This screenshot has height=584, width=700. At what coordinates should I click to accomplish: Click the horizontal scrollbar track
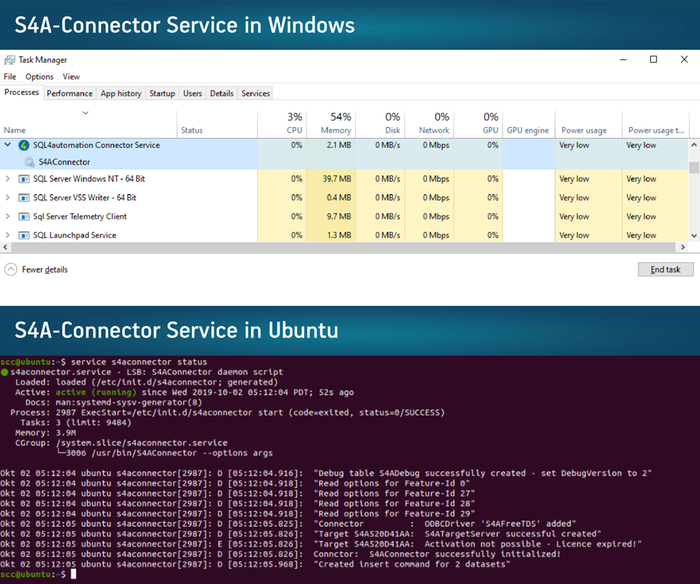click(x=344, y=247)
